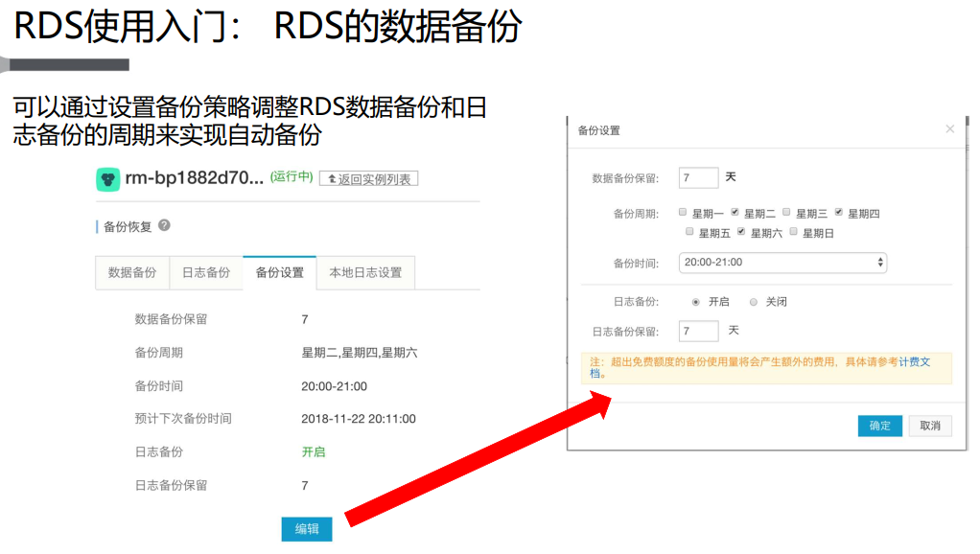
Task: Click the 日志备份保留 days input field
Action: pos(698,331)
